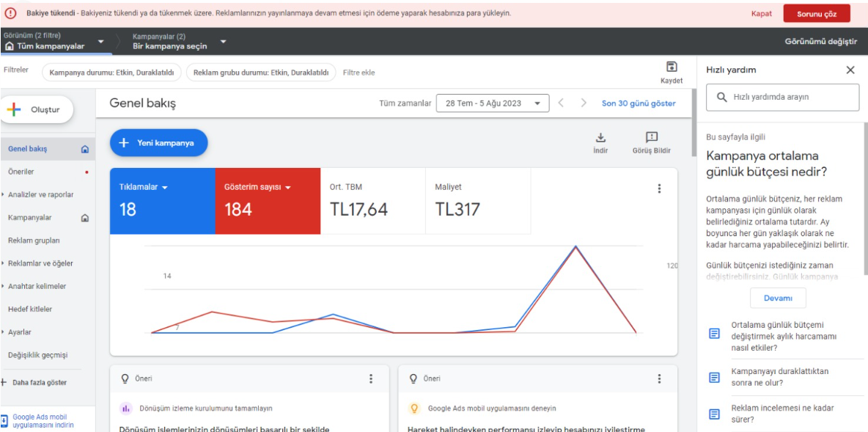
Task: Click the Hızlı yardımda arayın search field
Action: point(783,97)
